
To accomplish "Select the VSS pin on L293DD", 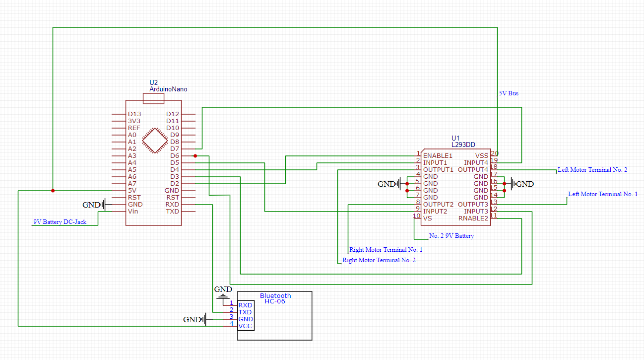I will point(482,156).
